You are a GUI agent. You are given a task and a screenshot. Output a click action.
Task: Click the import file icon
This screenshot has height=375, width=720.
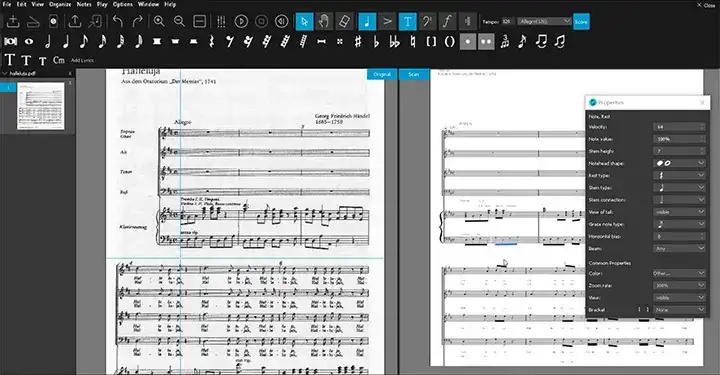(13, 22)
